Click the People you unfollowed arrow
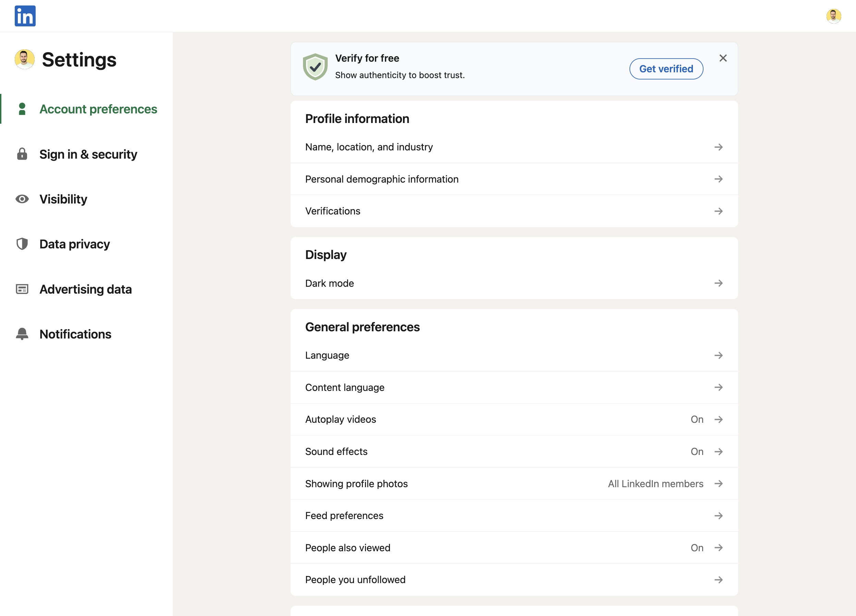Image resolution: width=856 pixels, height=616 pixels. pyautogui.click(x=718, y=579)
